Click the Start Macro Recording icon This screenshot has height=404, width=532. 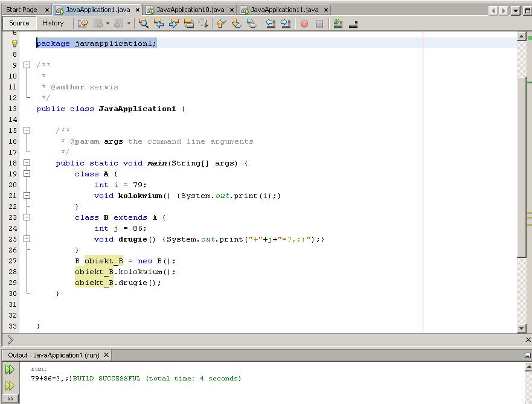click(304, 23)
